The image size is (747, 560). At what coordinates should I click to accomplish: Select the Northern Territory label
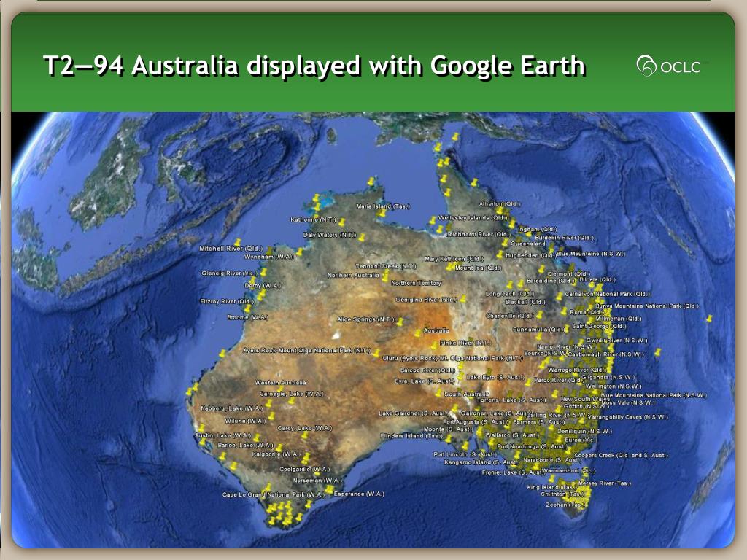pos(416,283)
